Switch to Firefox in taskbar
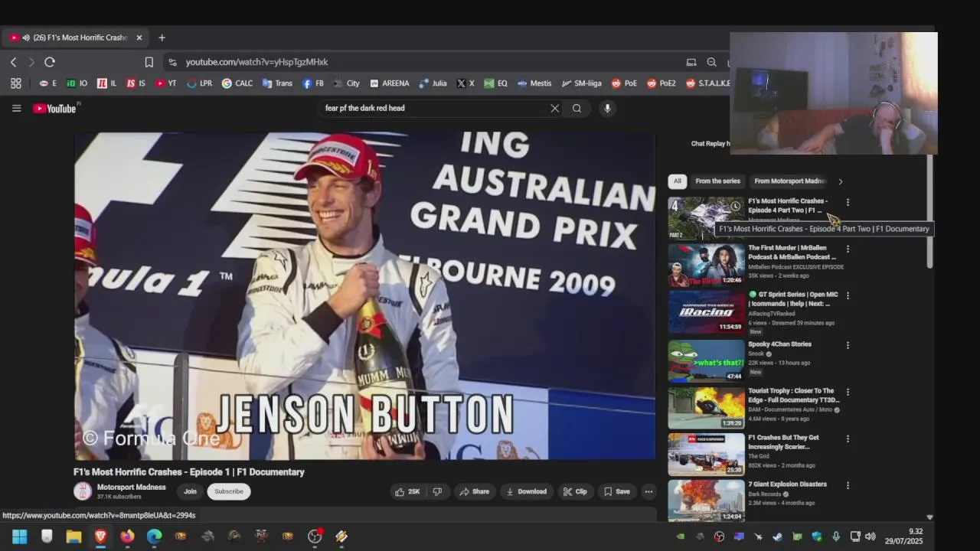This screenshot has height=551, width=980. point(127,536)
